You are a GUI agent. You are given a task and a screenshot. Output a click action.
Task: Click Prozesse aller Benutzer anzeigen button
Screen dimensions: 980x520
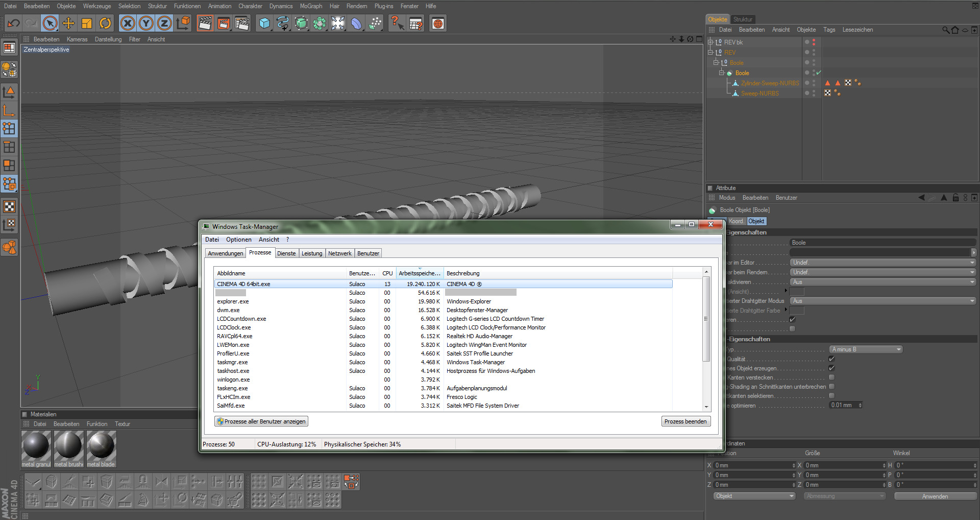(x=261, y=421)
